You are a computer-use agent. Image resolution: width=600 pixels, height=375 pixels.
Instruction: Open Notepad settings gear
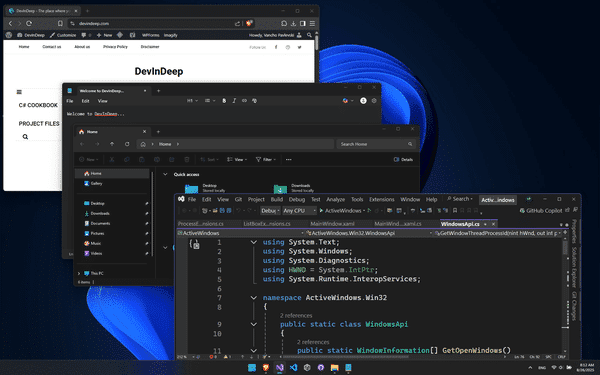(374, 101)
